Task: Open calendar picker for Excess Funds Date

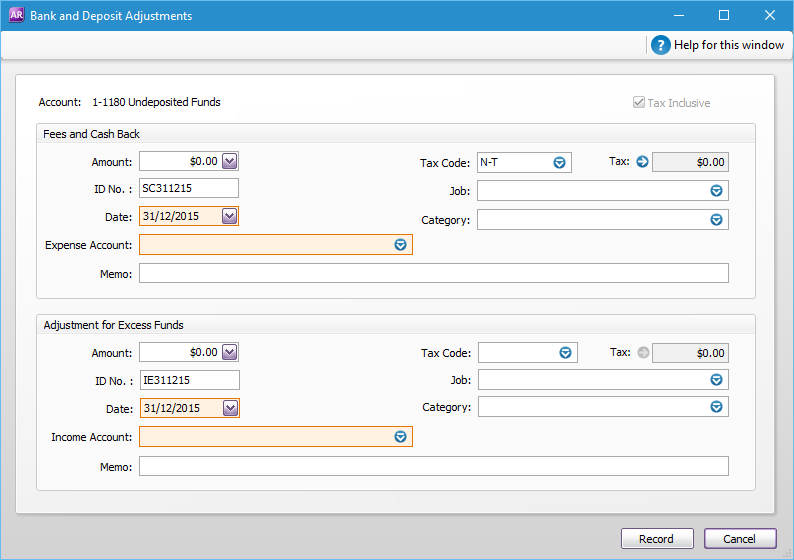Action: 229,407
